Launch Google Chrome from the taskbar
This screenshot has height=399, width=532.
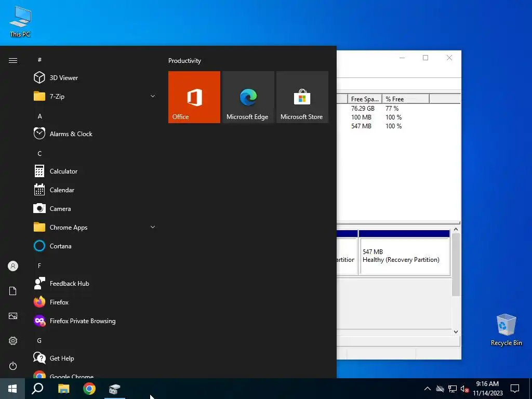click(x=89, y=389)
